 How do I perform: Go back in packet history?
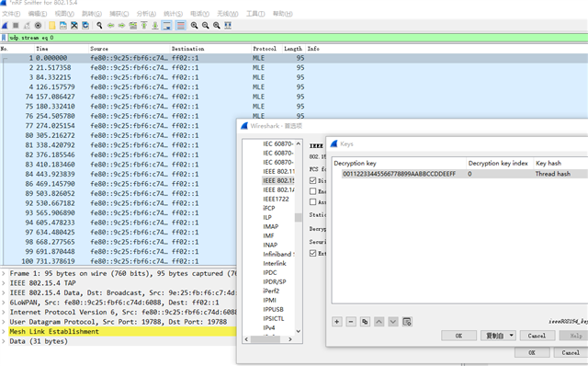click(110, 26)
